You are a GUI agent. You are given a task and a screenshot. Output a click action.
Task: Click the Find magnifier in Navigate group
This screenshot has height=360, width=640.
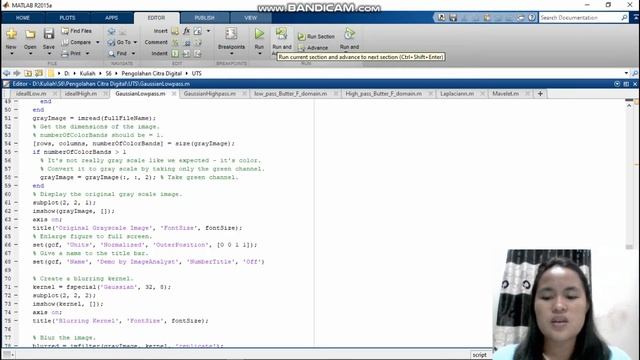(x=111, y=53)
